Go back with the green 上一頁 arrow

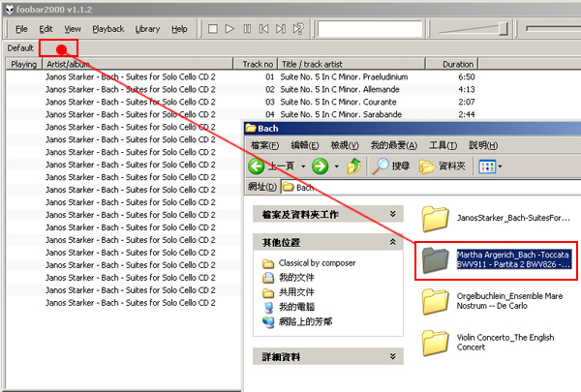pyautogui.click(x=271, y=166)
